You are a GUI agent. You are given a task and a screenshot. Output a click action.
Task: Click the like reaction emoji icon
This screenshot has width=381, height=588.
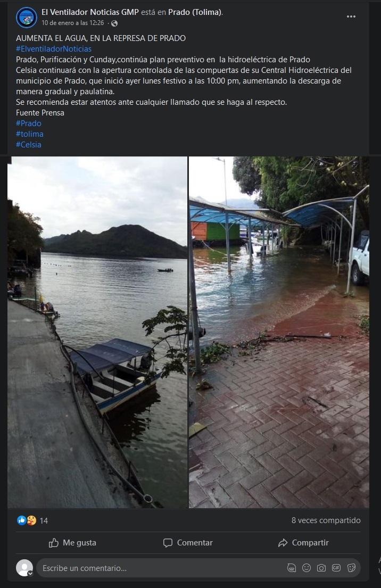(22, 520)
